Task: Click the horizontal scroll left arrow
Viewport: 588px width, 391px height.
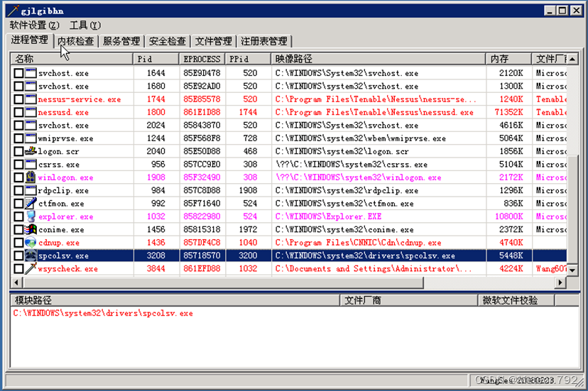Action: tap(16, 282)
